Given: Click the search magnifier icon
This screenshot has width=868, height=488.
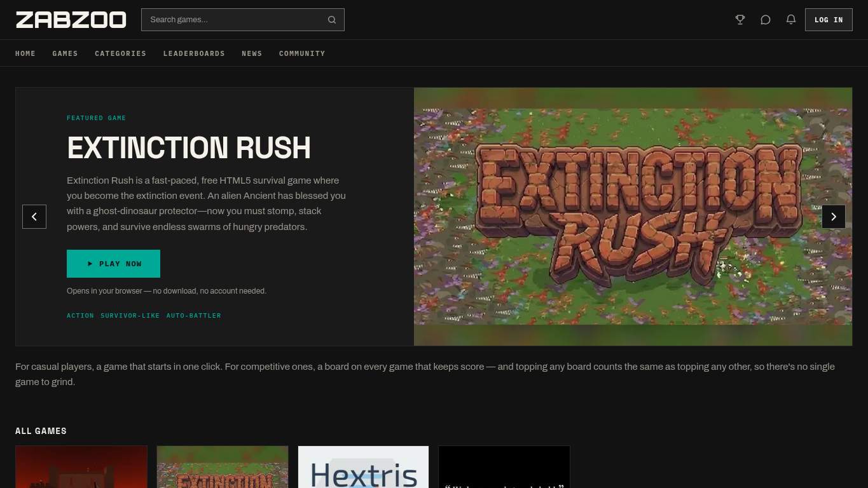Looking at the screenshot, I should pyautogui.click(x=332, y=20).
